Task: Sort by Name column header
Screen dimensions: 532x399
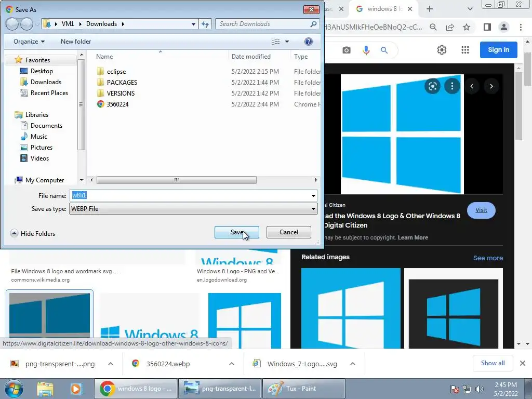Action: click(x=104, y=57)
